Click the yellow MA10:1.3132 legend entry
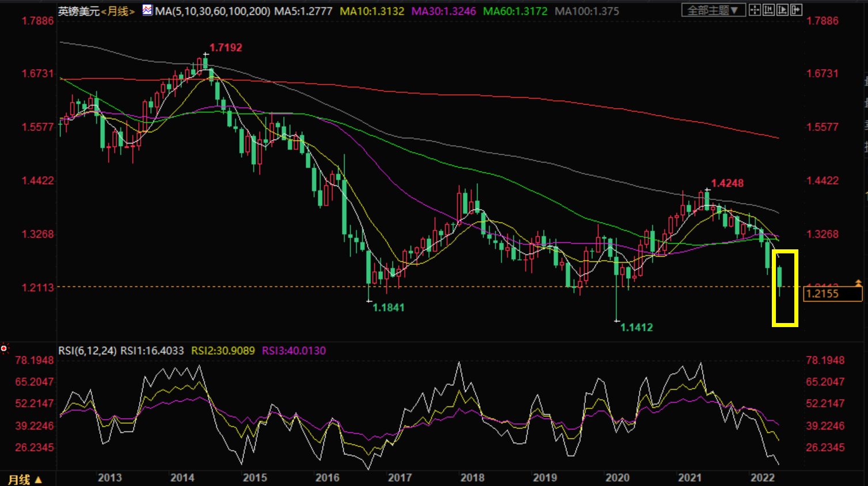This screenshot has width=868, height=486. (372, 11)
